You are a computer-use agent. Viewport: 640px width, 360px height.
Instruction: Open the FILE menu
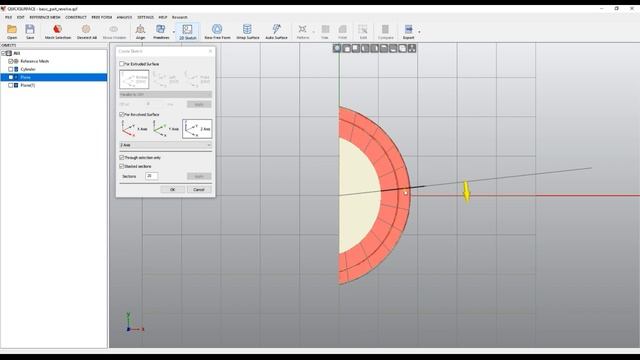9,17
